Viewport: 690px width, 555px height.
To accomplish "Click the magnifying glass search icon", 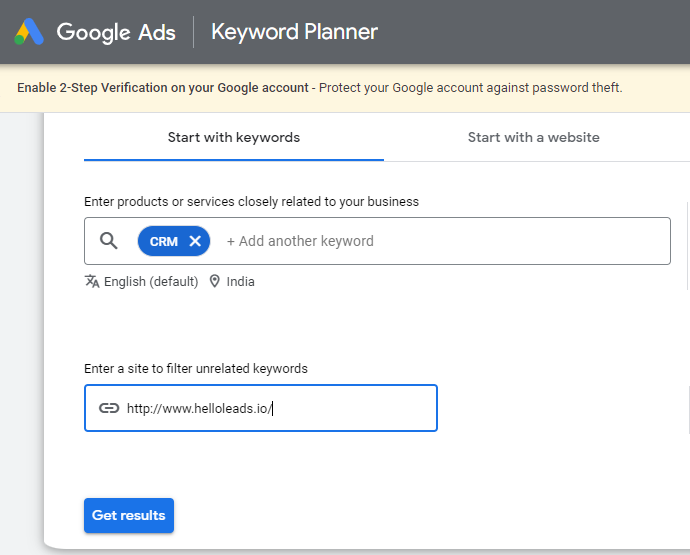I will (x=109, y=241).
